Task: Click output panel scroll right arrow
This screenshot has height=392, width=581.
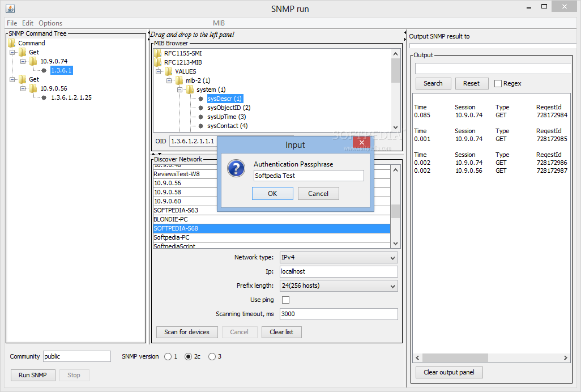Action: 566,357
